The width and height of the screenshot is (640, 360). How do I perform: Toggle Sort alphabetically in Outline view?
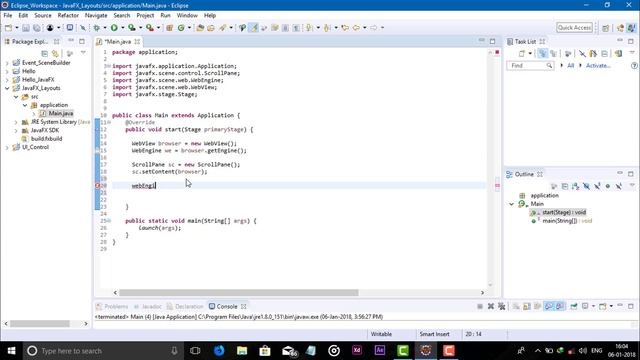pos(576,186)
